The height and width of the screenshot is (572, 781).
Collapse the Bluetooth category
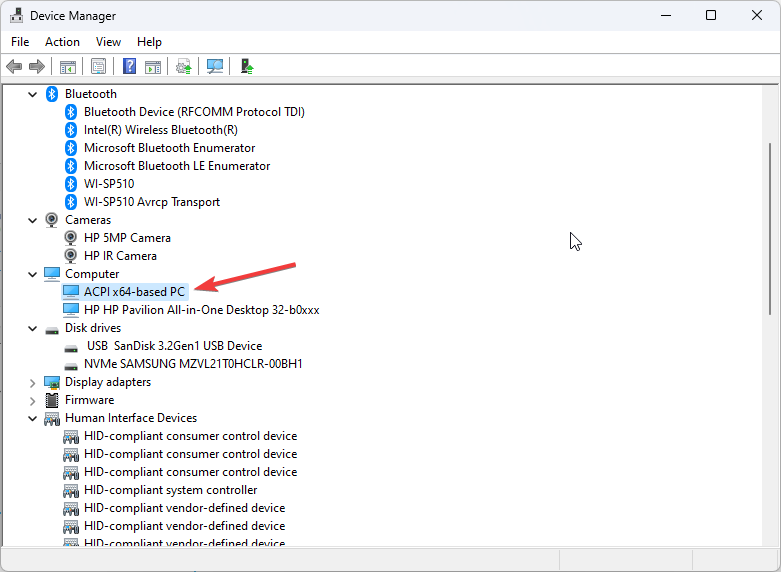pos(32,94)
